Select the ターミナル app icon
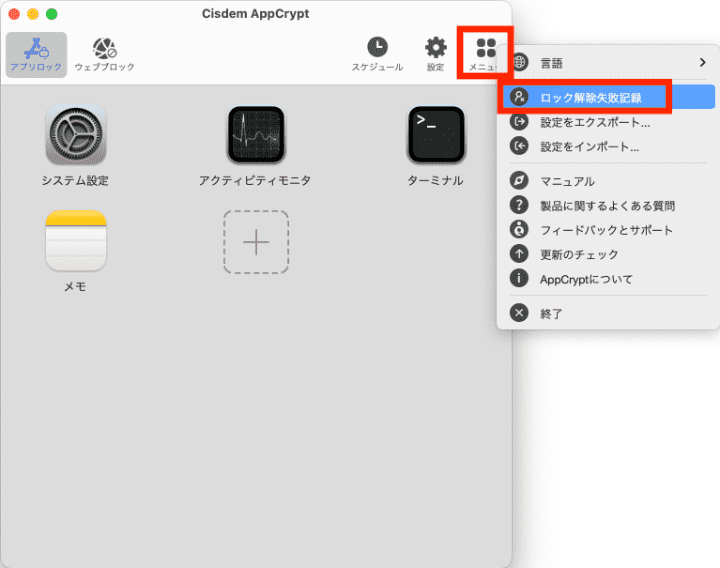 pos(436,134)
